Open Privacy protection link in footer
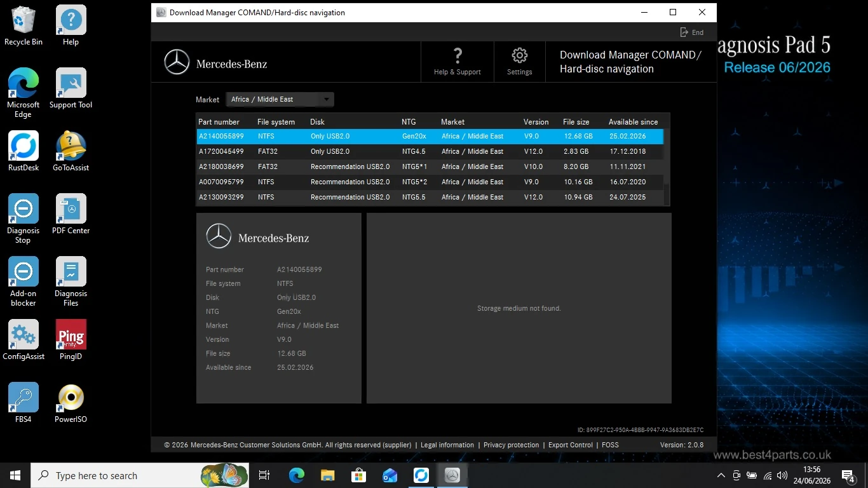The image size is (868, 488). (511, 445)
